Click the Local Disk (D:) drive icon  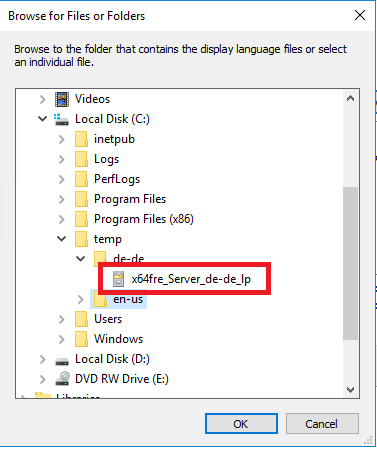[x=62, y=361]
